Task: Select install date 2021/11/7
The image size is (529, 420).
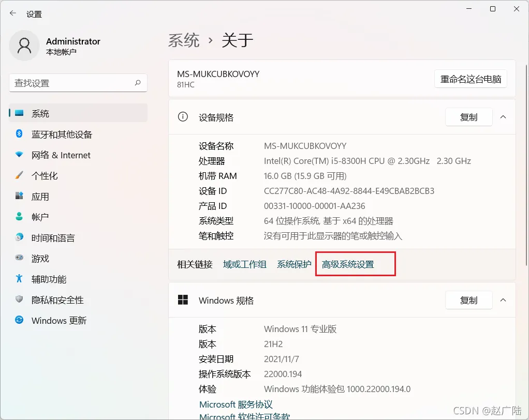Action: tap(282, 359)
